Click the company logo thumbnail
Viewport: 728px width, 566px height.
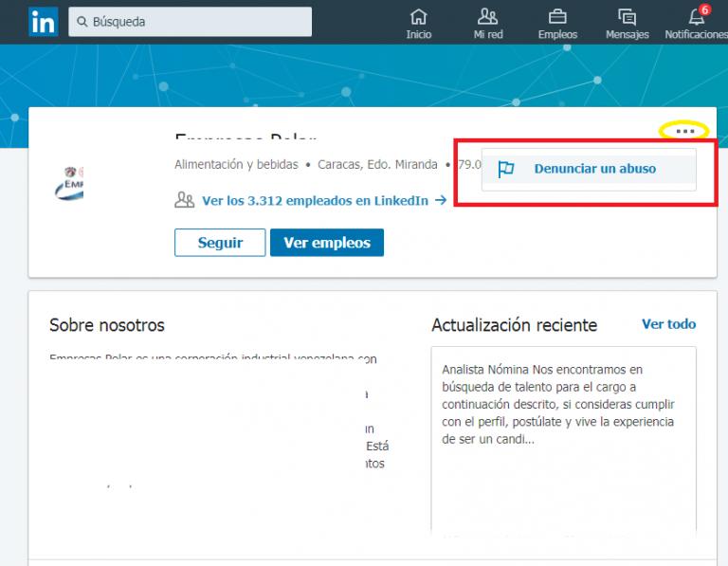click(68, 184)
